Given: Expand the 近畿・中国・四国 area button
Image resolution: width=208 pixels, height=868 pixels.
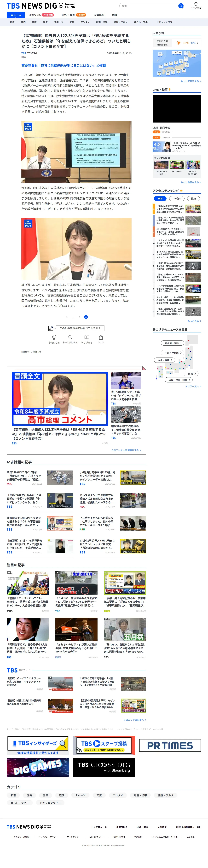Looking at the screenshot, I should point(179,380).
